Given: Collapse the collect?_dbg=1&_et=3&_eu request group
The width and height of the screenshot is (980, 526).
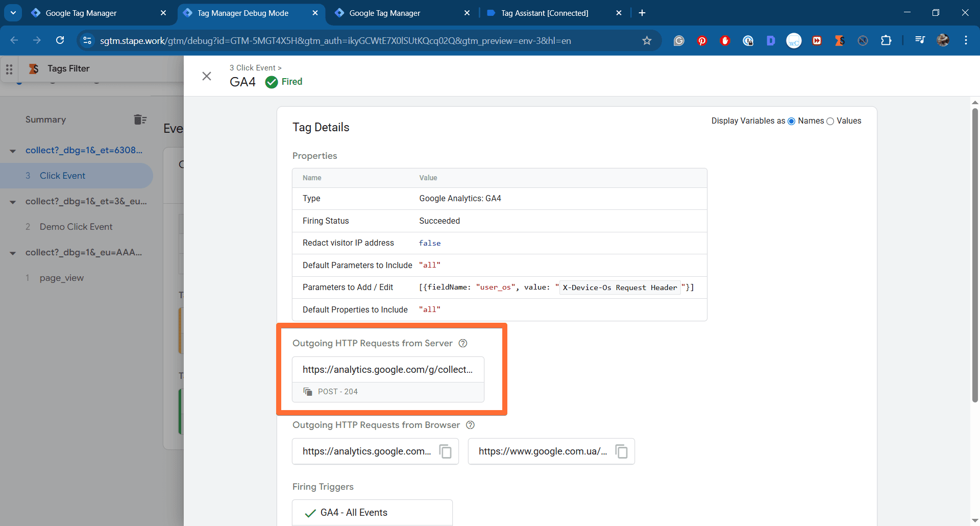Looking at the screenshot, I should (x=13, y=202).
